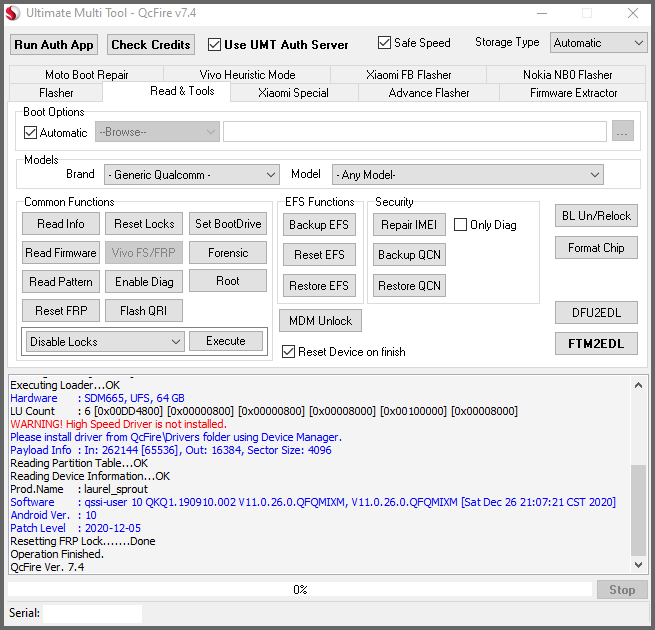Click log scrollbar up arrow
The height and width of the screenshot is (630, 655).
[x=638, y=385]
